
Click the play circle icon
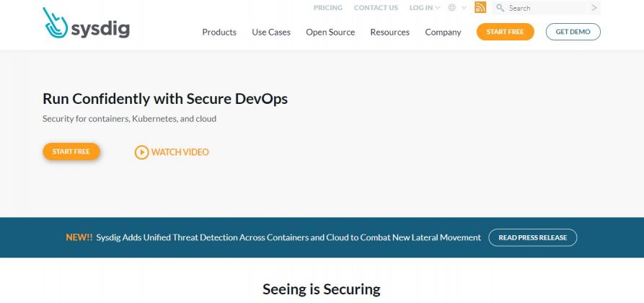click(141, 152)
